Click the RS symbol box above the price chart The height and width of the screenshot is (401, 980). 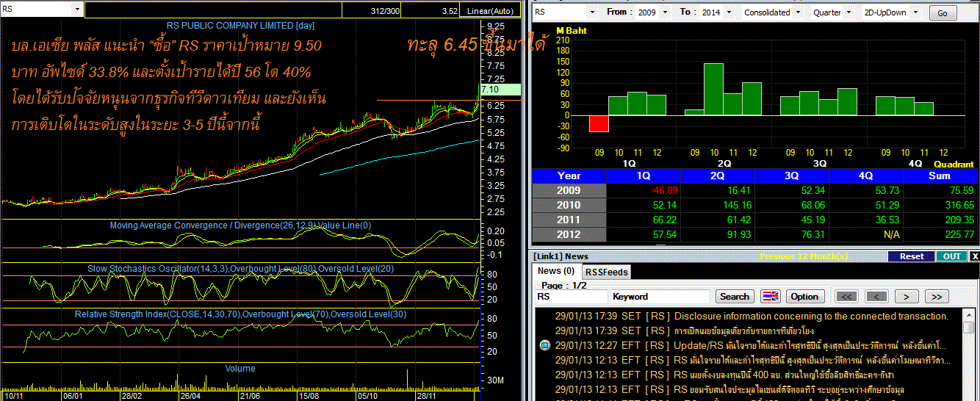[x=43, y=10]
